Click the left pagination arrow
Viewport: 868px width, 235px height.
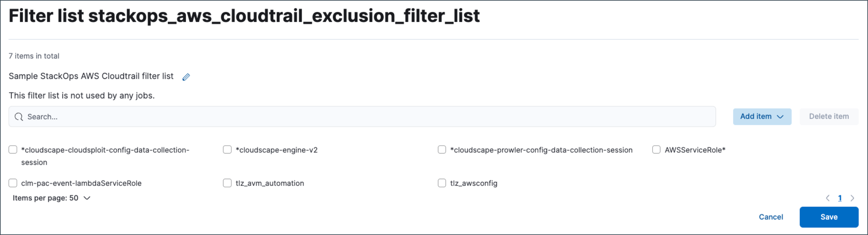tap(828, 198)
